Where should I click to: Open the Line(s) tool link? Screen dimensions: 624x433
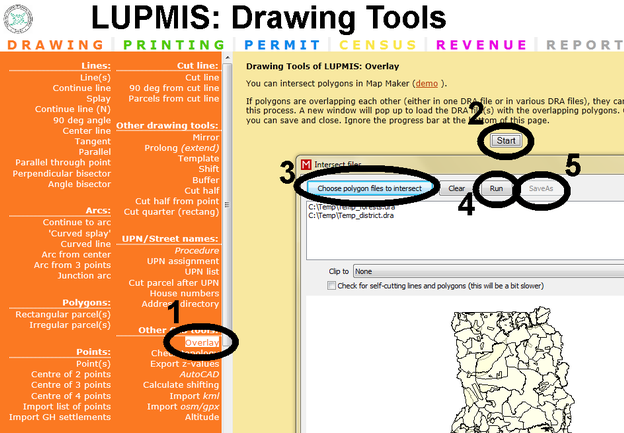(95, 78)
